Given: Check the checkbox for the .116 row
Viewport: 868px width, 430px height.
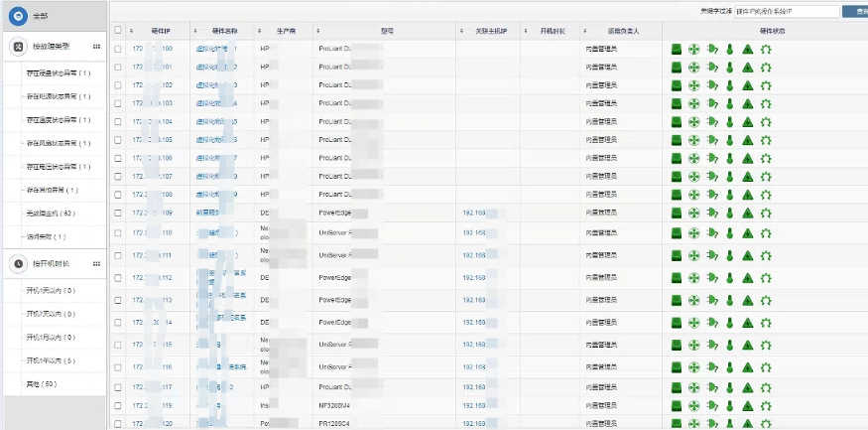Looking at the screenshot, I should pos(117,366).
